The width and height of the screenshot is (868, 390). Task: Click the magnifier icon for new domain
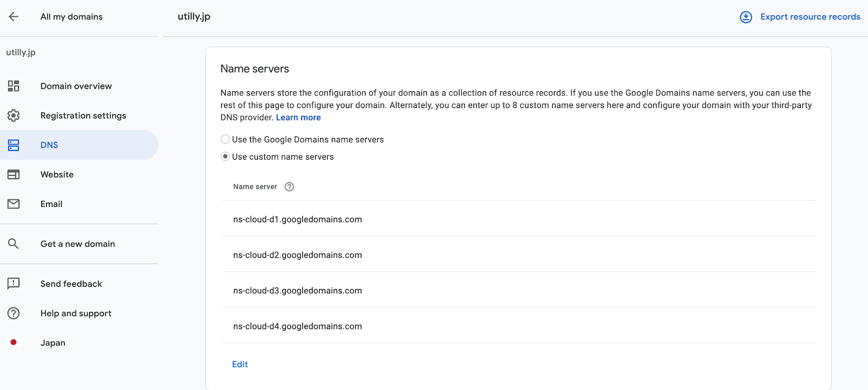pyautogui.click(x=14, y=244)
